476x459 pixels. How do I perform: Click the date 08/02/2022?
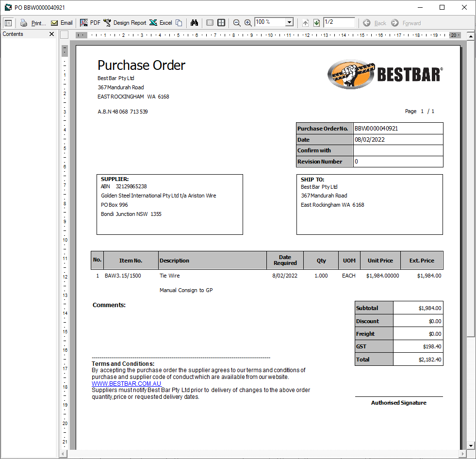pos(369,140)
